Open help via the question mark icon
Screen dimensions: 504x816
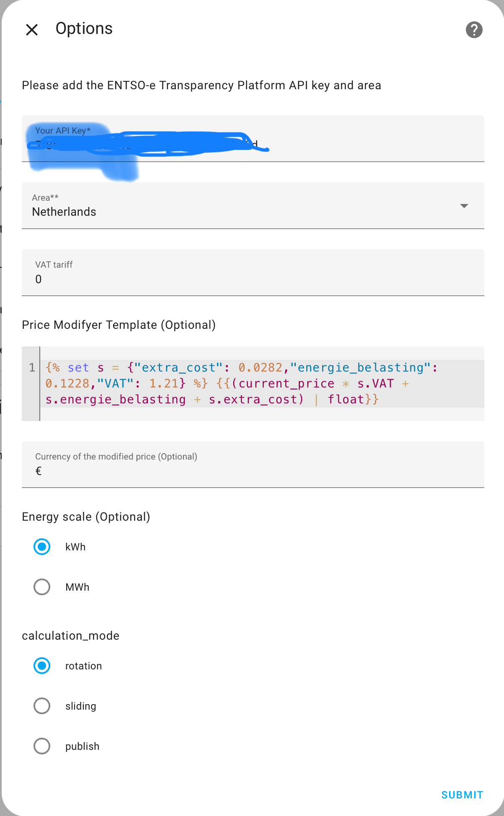point(474,30)
